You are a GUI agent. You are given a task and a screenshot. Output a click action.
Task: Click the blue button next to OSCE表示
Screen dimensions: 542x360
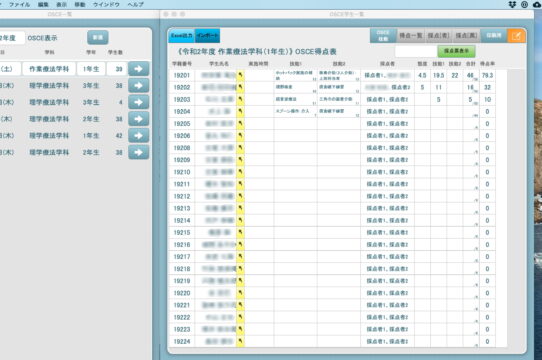click(x=98, y=37)
